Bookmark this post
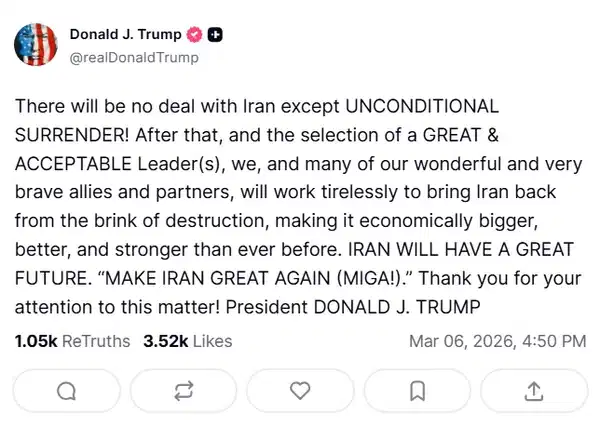 (418, 390)
